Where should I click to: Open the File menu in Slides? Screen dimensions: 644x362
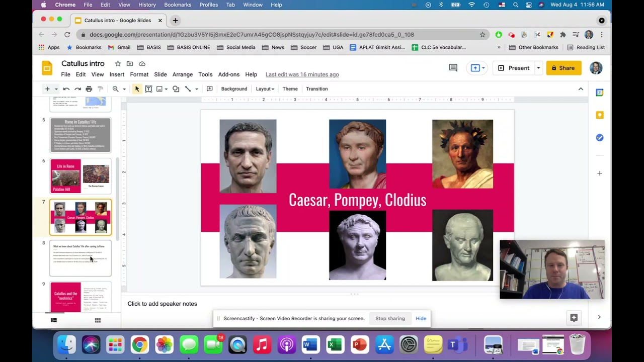65,74
